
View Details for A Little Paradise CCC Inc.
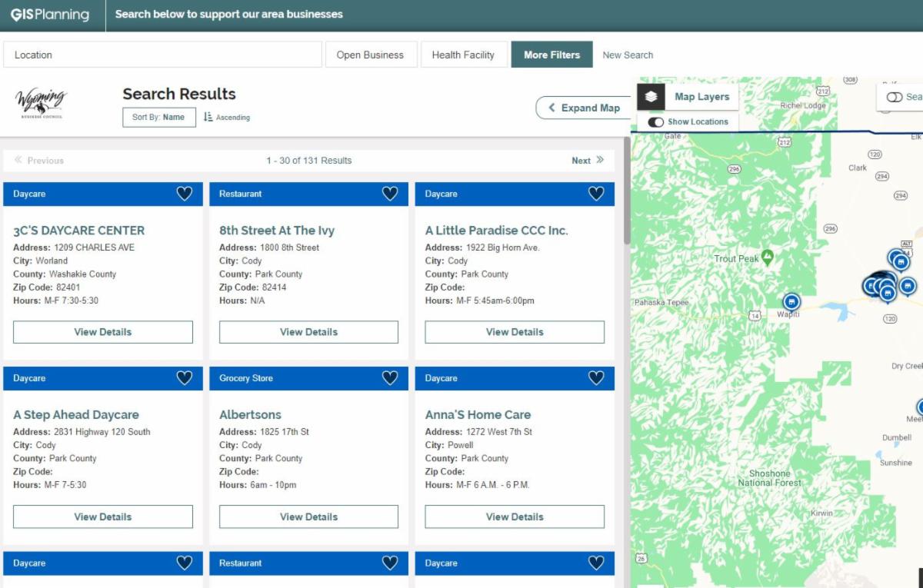point(515,332)
